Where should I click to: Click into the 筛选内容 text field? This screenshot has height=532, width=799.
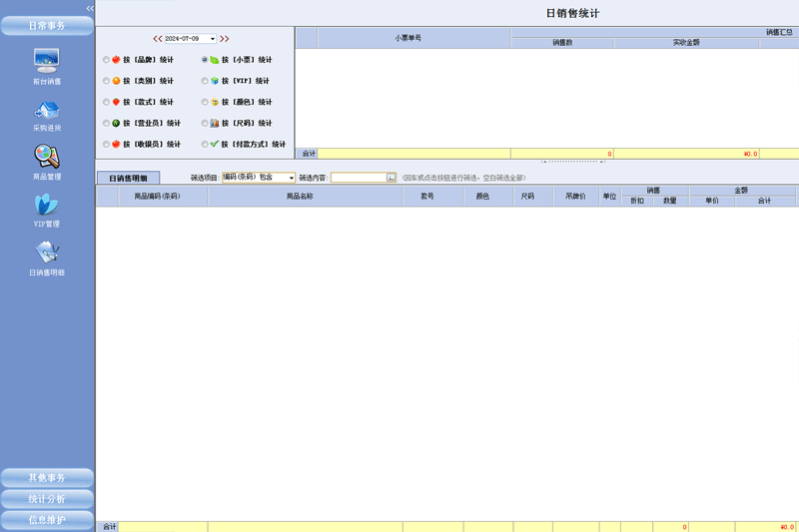point(358,178)
